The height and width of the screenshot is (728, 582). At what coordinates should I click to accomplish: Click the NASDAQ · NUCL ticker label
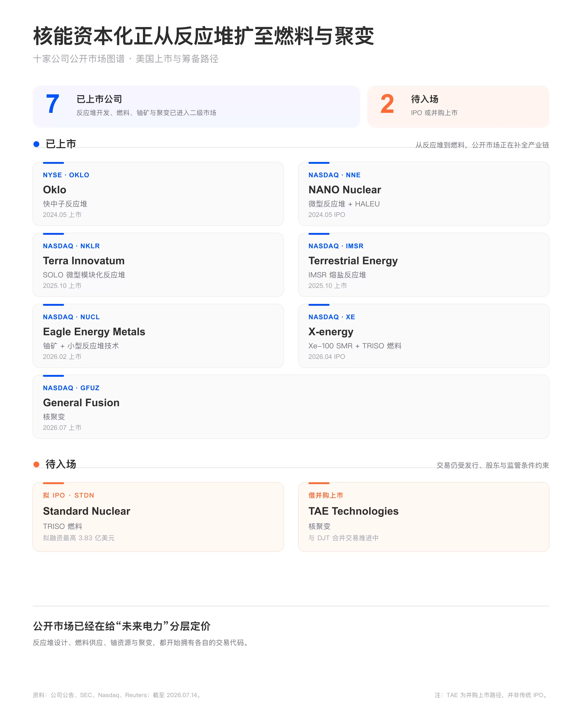click(x=71, y=317)
